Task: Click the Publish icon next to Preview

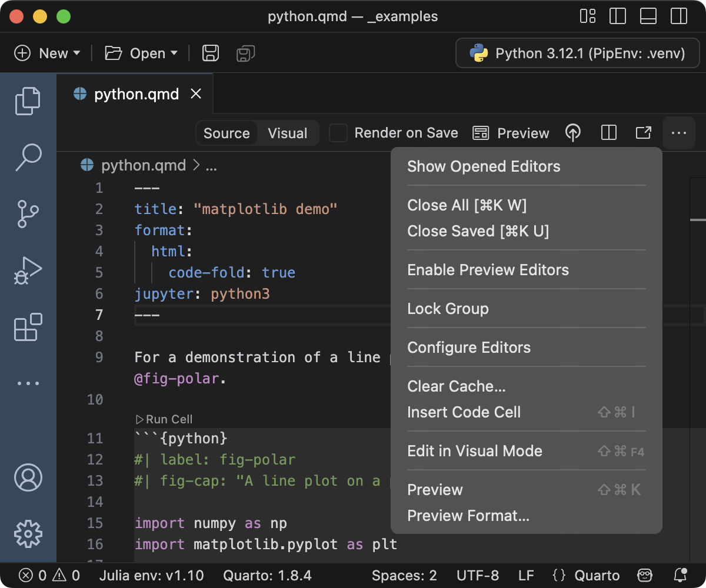Action: click(x=573, y=133)
